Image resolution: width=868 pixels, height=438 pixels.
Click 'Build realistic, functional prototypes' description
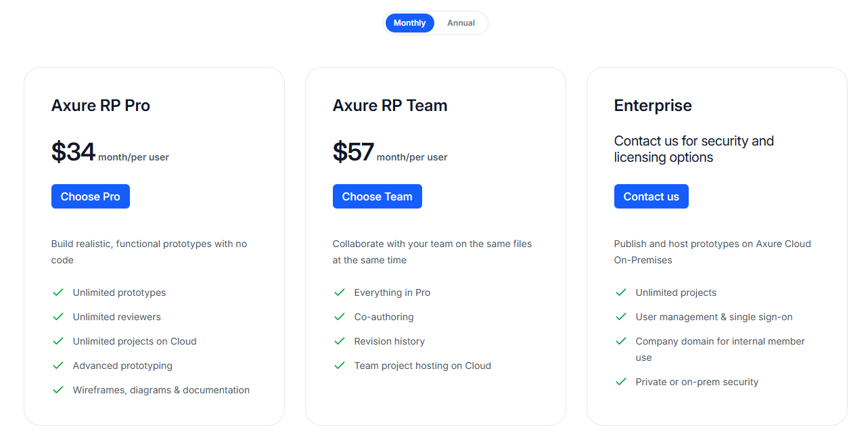tap(150, 252)
